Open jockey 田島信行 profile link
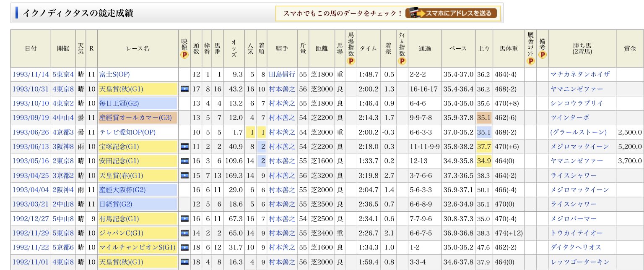Screen dimensions: 644x270 click(x=282, y=74)
